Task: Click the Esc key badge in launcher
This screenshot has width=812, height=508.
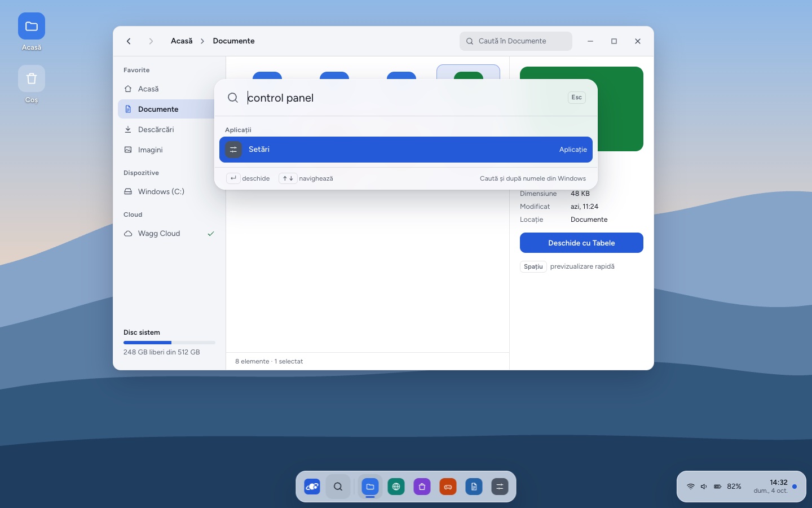Action: point(576,98)
